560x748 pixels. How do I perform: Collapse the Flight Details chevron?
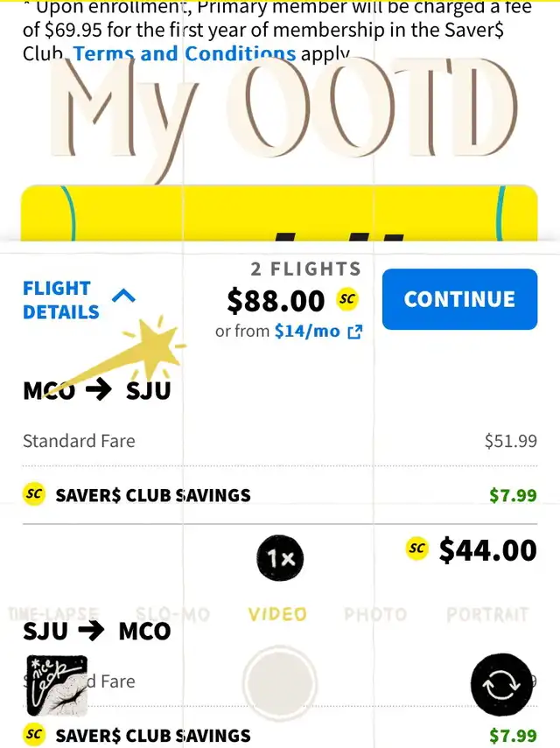pyautogui.click(x=123, y=297)
